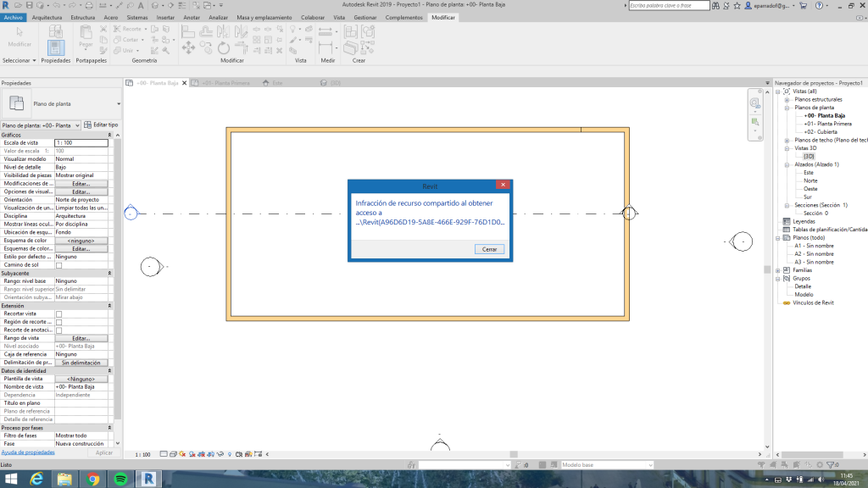Click the 2D navigation wheel icon
Screen dimensions: 868x488
click(x=754, y=103)
